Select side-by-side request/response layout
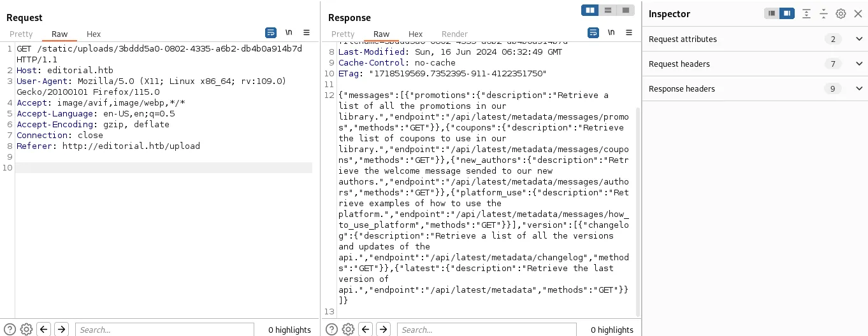Viewport: 868px width, 336px height. pyautogui.click(x=590, y=10)
